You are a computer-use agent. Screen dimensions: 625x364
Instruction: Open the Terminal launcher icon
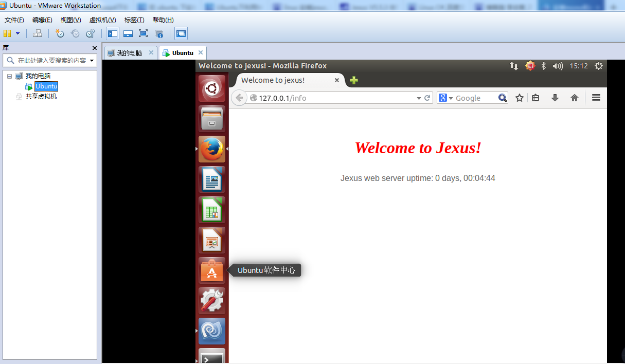coord(212,356)
